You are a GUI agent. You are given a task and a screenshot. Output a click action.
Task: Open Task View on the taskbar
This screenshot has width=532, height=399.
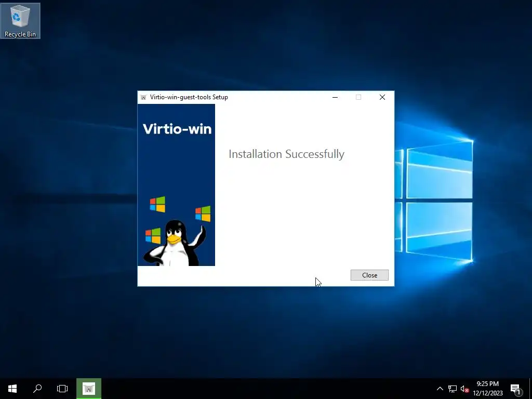(x=62, y=389)
